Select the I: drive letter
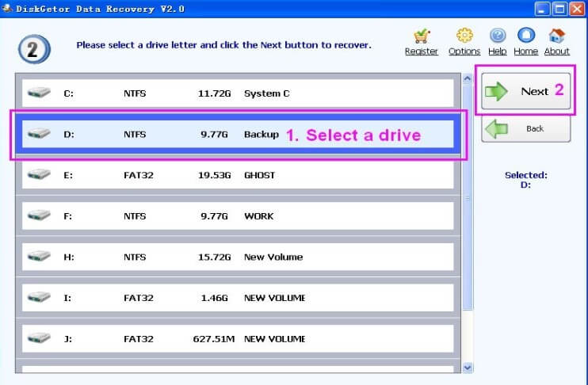The height and width of the screenshot is (385, 588). tap(67, 298)
